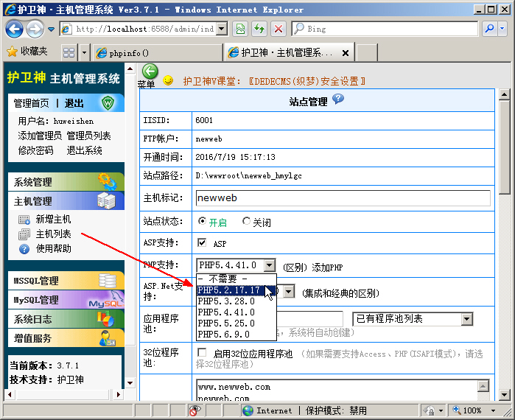Click the browser refresh icon
515x420 pixels.
click(259, 29)
